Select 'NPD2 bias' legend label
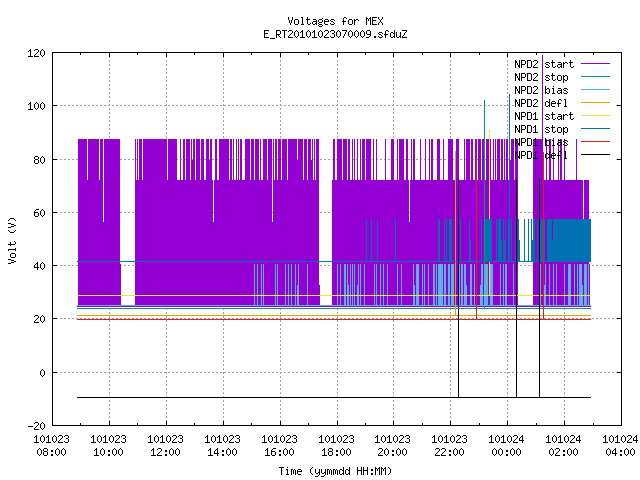The image size is (640, 480). [x=541, y=90]
